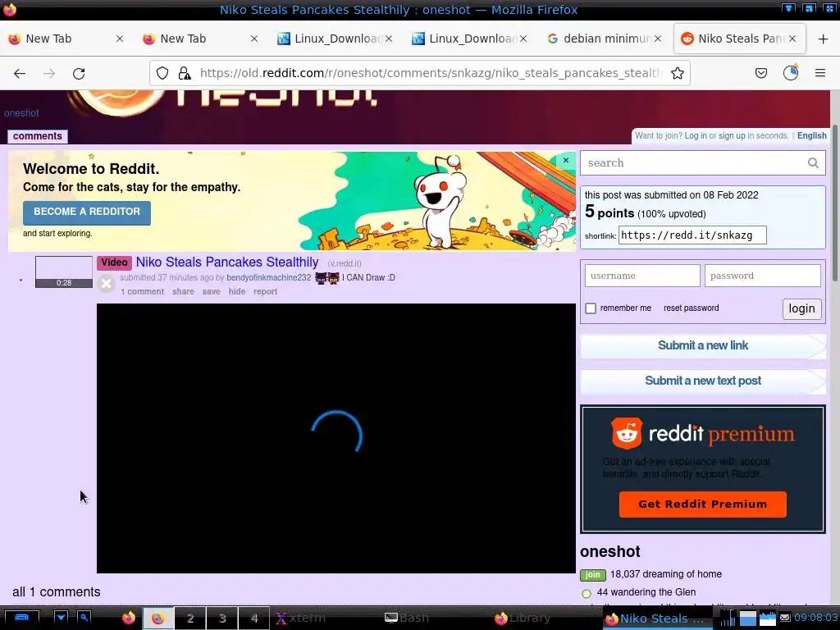
Task: Open the Firefox account icon
Action: (x=791, y=73)
